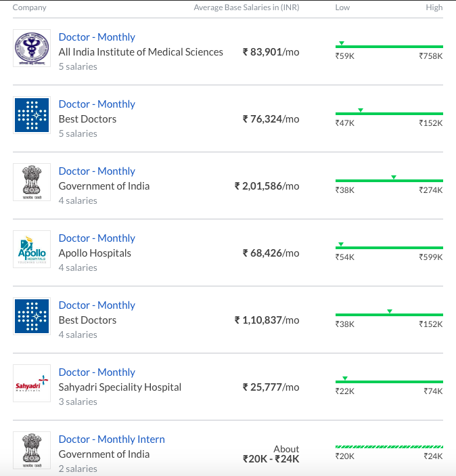Click the ₹22K–₹74K salary range bar

pos(389,382)
